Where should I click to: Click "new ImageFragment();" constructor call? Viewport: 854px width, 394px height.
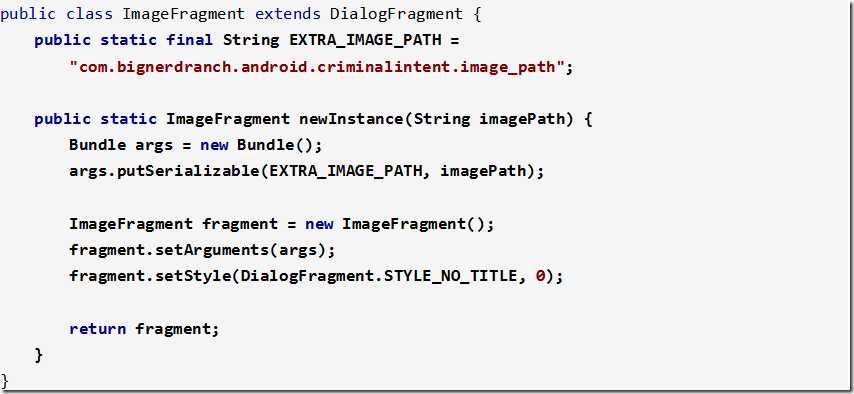click(399, 224)
